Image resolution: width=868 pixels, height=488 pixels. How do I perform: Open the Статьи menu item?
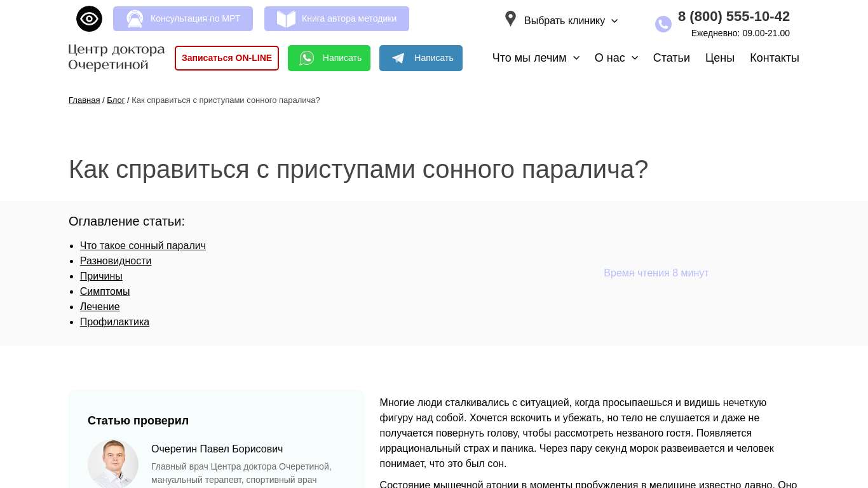coord(671,58)
